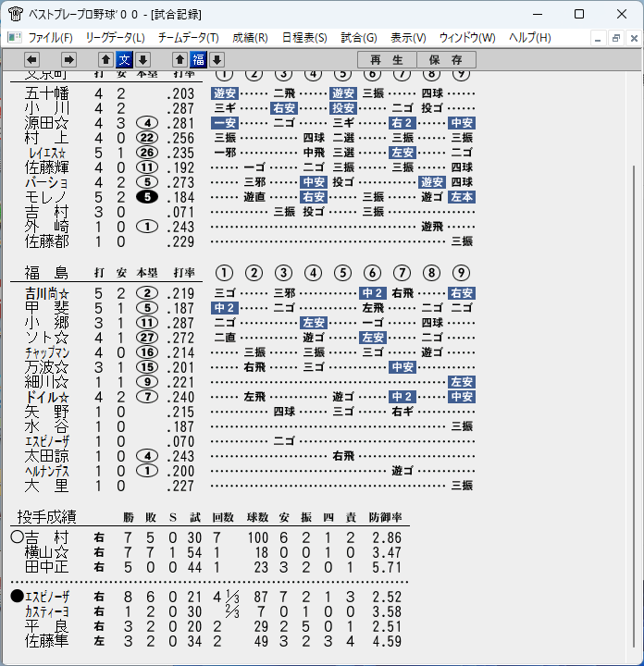Open the 試合(G) menu
The width and height of the screenshot is (644, 666).
[x=359, y=38]
